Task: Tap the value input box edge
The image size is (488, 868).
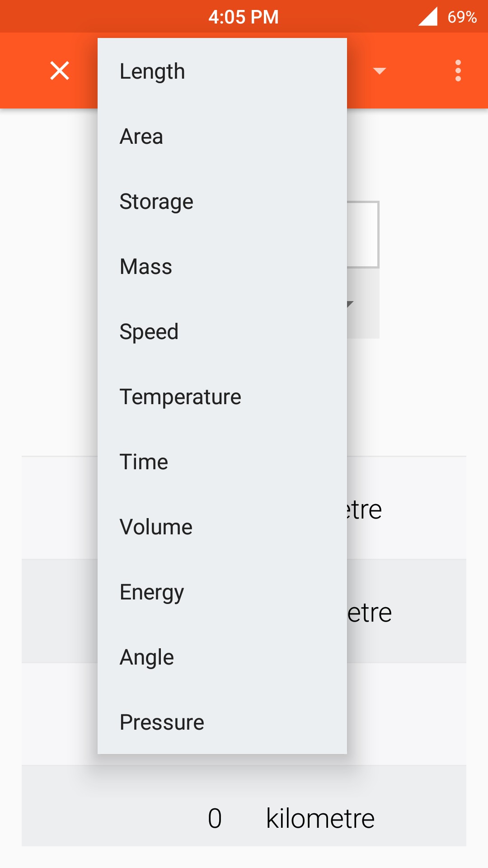Action: click(363, 235)
